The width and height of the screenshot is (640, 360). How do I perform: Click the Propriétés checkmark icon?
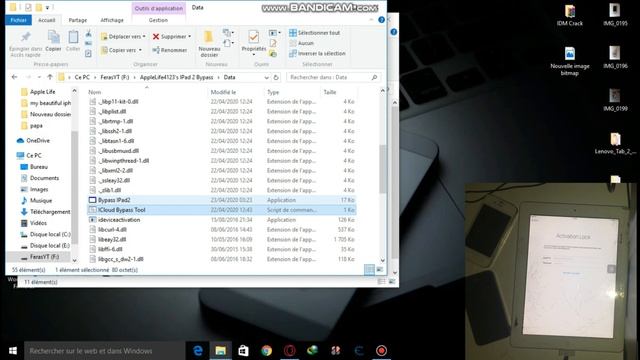(x=253, y=37)
